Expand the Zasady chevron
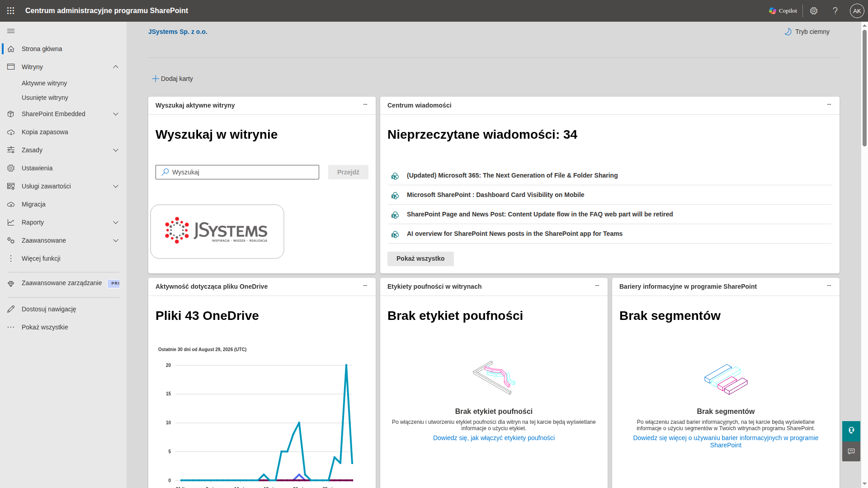The image size is (868, 488). point(116,150)
